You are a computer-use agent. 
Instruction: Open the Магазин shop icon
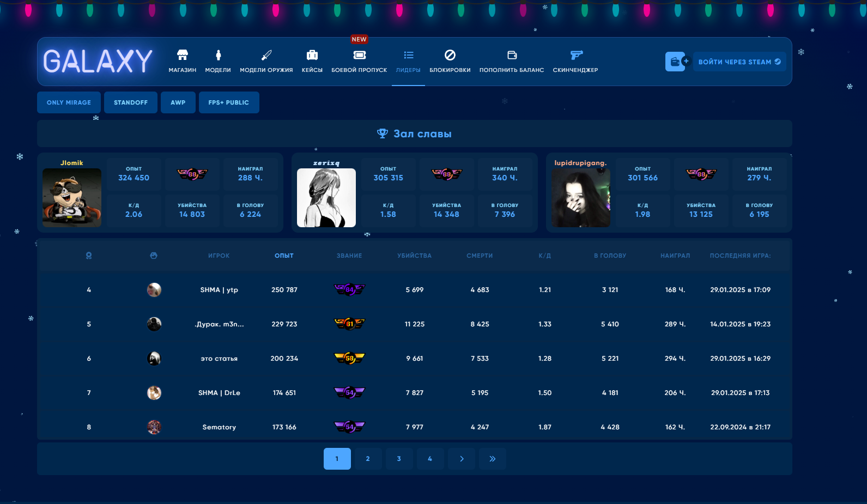182,55
